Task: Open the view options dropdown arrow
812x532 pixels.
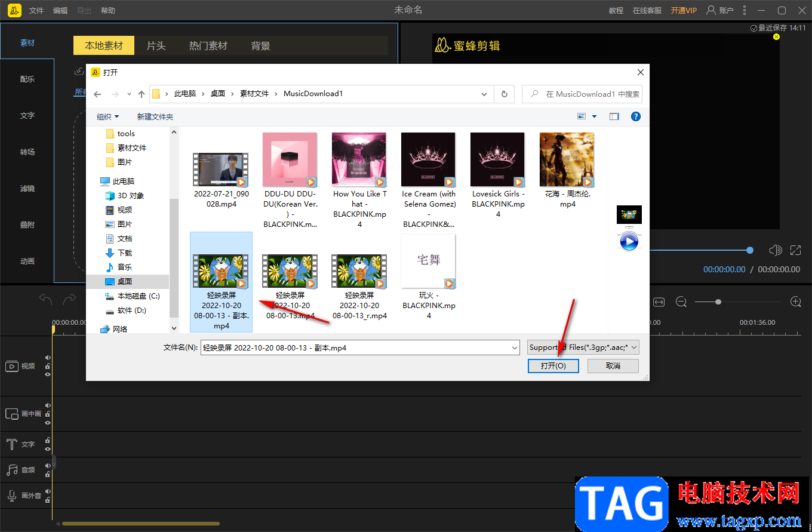Action: pos(594,116)
